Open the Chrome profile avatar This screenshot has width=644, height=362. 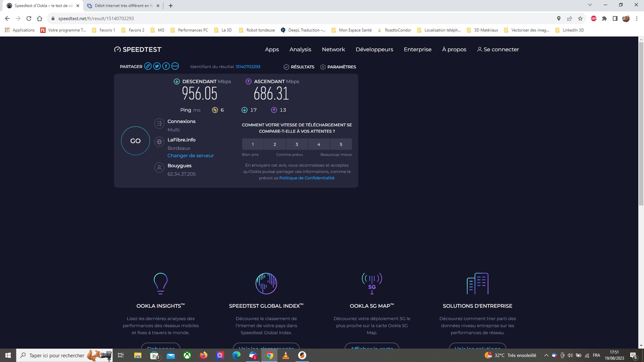tap(626, 18)
